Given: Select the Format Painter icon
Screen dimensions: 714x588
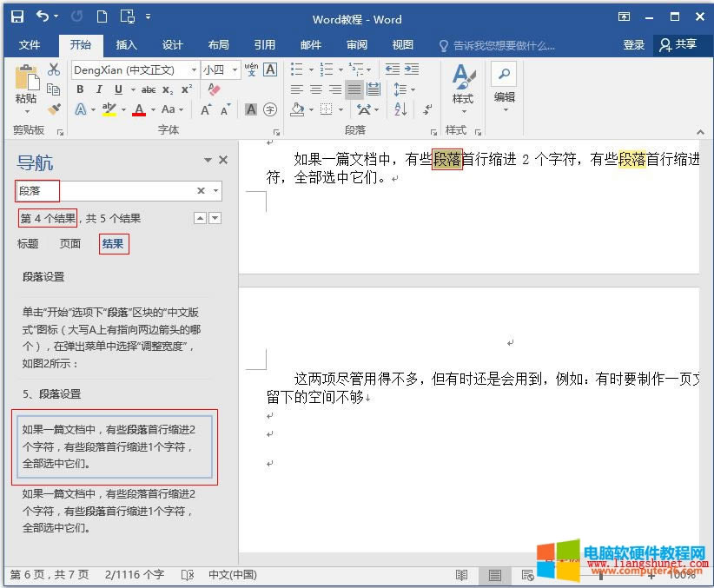Looking at the screenshot, I should tap(53, 109).
